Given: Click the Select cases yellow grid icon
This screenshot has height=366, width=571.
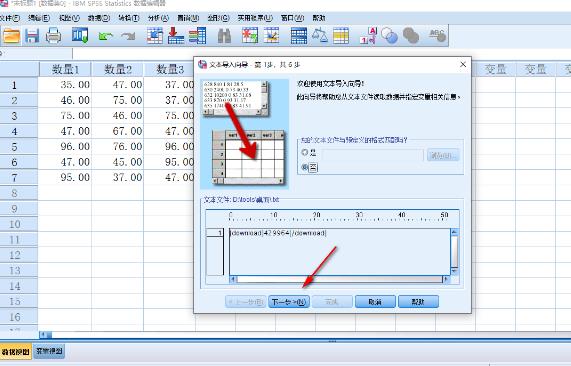Looking at the screenshot, I should (341, 36).
